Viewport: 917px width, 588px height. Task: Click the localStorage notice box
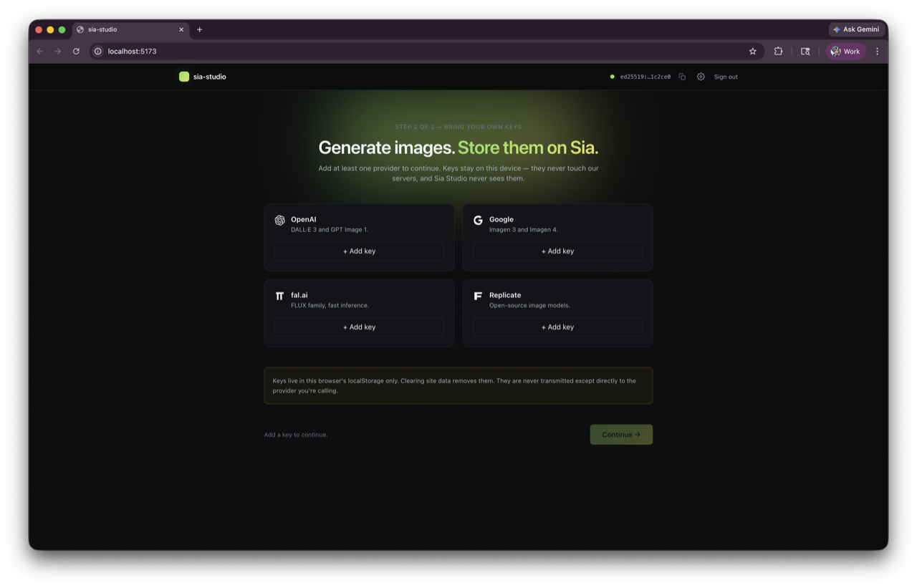pos(458,386)
